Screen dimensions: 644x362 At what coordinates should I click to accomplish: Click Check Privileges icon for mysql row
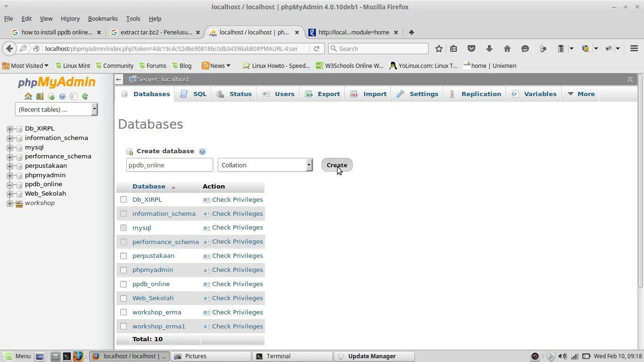206,228
